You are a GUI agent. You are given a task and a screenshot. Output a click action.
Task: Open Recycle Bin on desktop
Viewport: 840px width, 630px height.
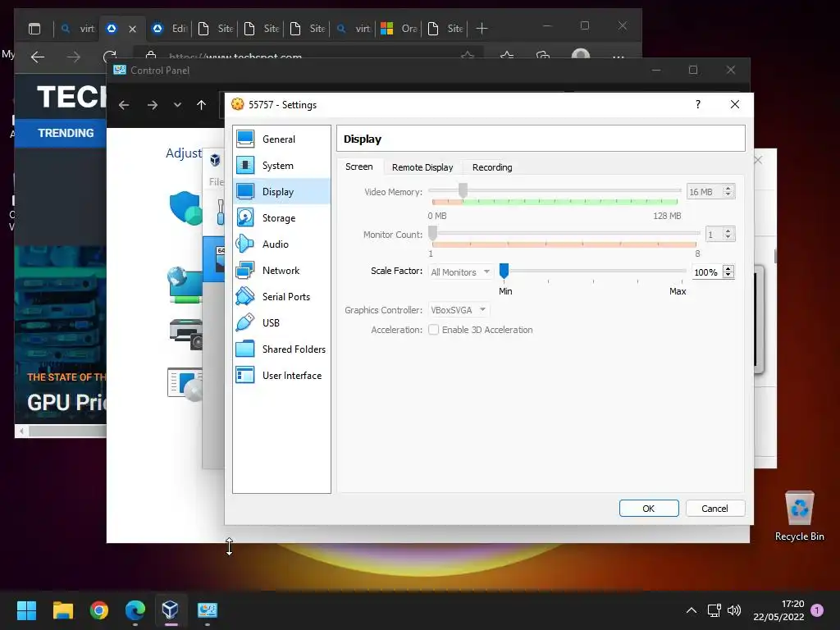click(799, 515)
